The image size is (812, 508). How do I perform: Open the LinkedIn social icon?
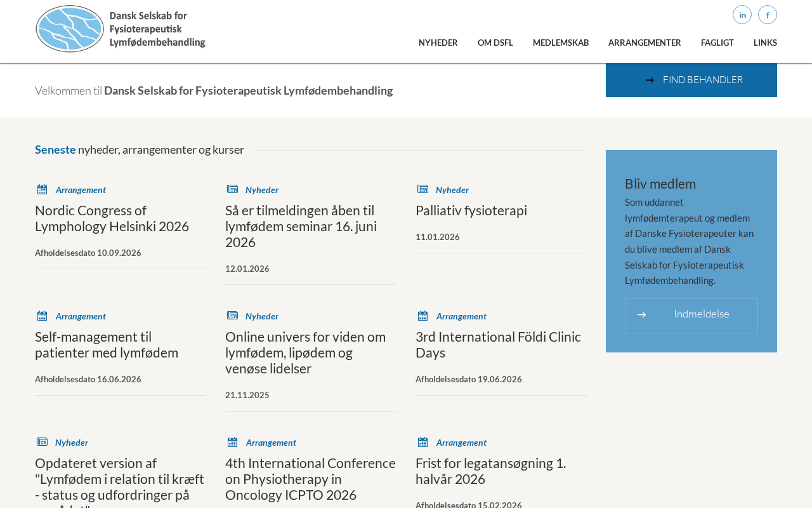[x=742, y=15]
